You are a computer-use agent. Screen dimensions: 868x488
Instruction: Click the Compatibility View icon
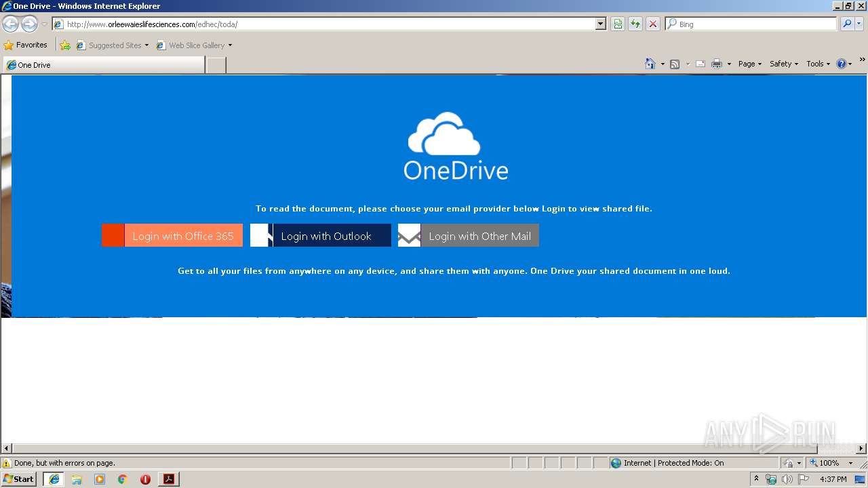618,24
